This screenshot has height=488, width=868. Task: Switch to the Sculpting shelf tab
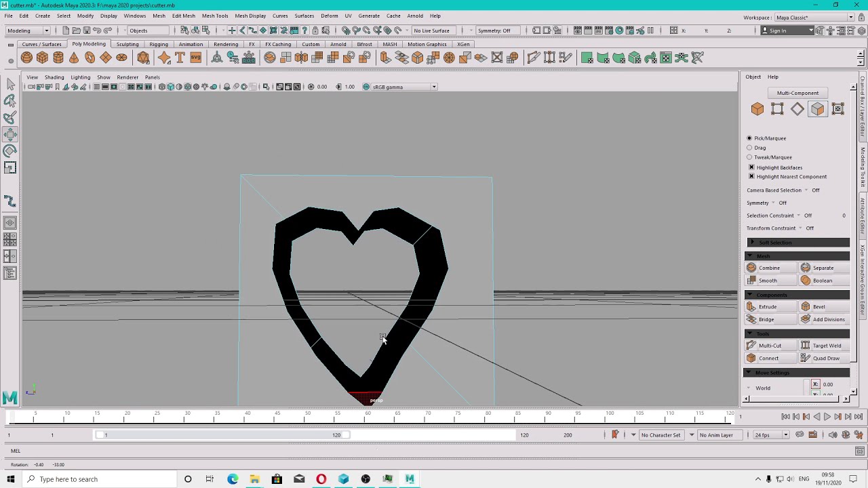(127, 44)
